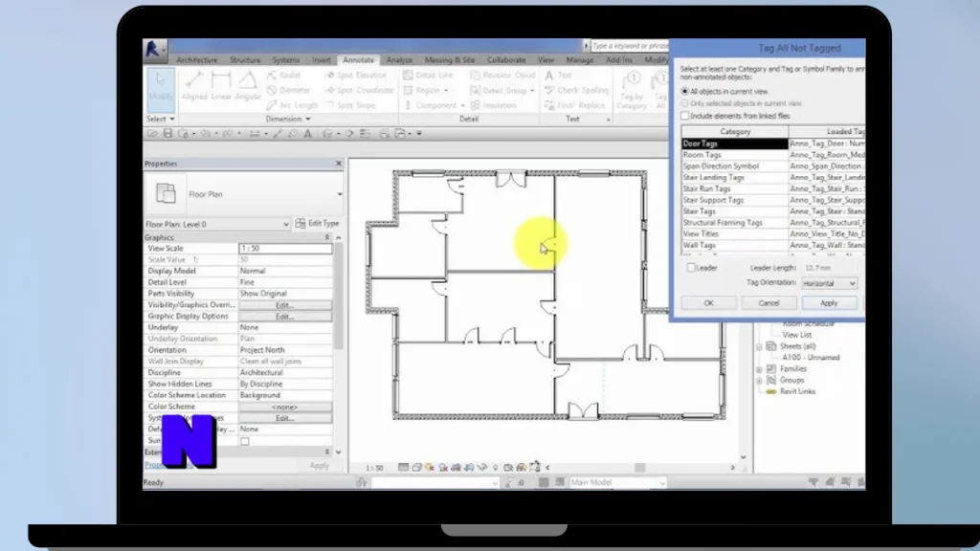The height and width of the screenshot is (551, 980).
Task: Click the Edit Type button
Action: pyautogui.click(x=318, y=224)
